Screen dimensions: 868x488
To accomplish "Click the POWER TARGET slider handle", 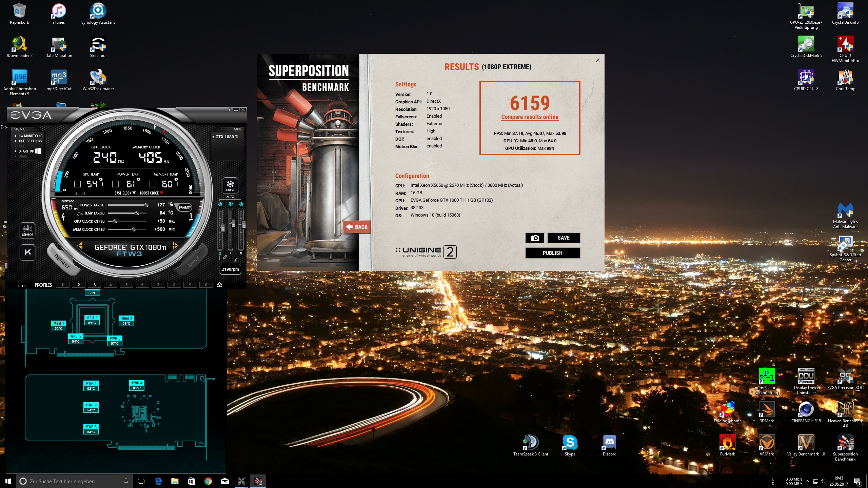I will point(146,205).
